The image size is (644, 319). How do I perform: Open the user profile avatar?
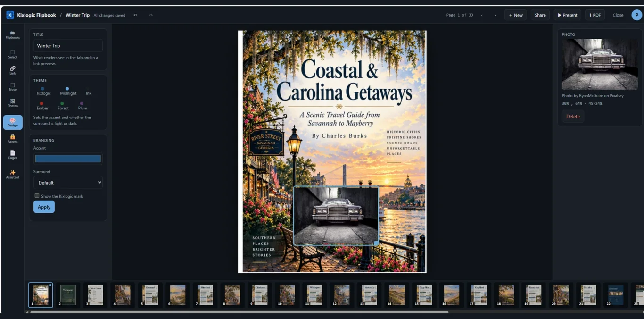click(x=636, y=15)
